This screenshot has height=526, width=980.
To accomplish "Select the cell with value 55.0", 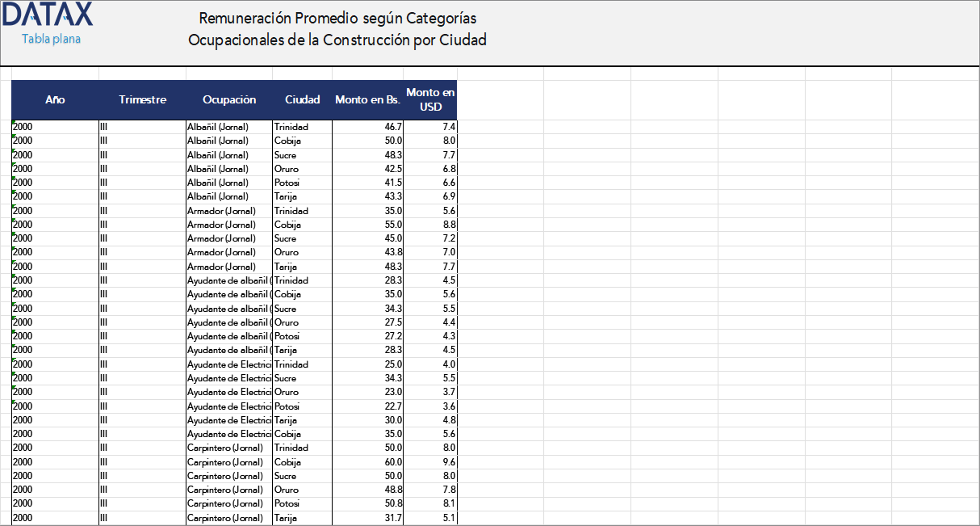I will pos(368,225).
